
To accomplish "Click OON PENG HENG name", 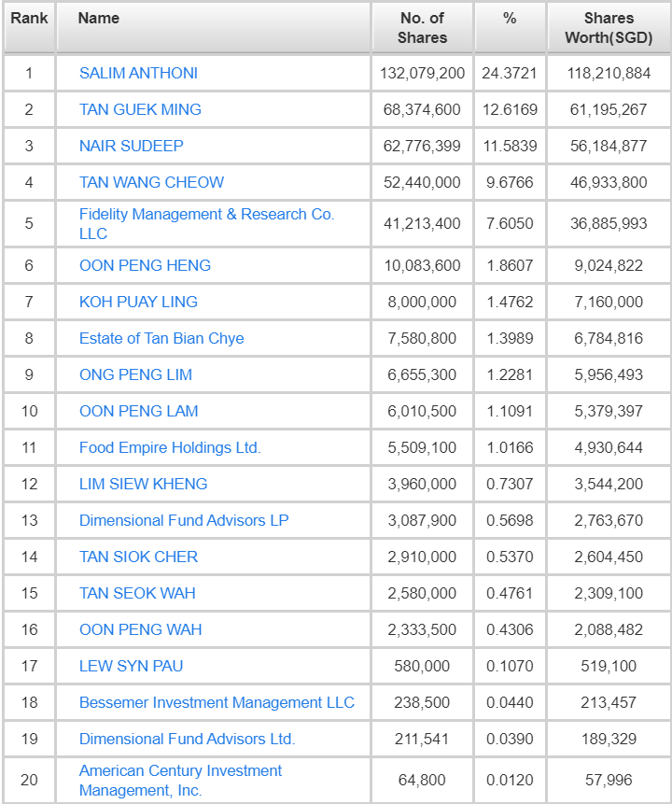I will tap(145, 265).
